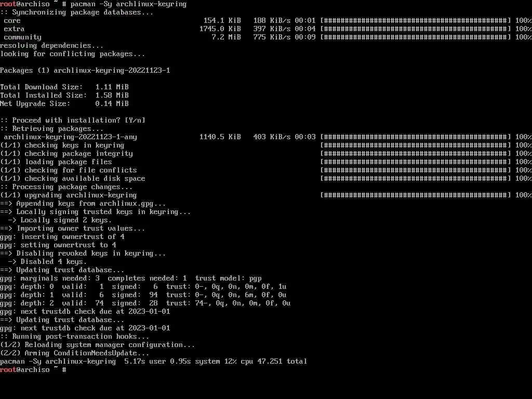Click 'Total Download Size: 1.11 MiB' line

[x=64, y=87]
